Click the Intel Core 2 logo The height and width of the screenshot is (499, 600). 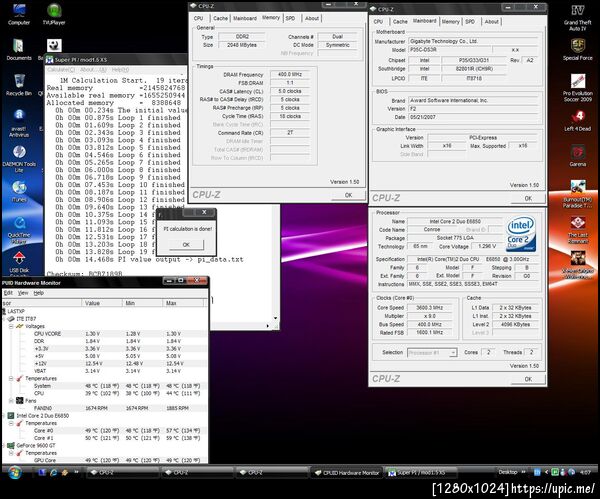[521, 234]
